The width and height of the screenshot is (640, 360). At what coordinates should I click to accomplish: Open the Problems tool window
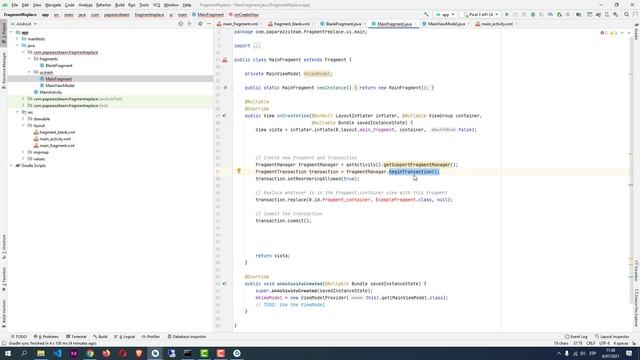46,337
